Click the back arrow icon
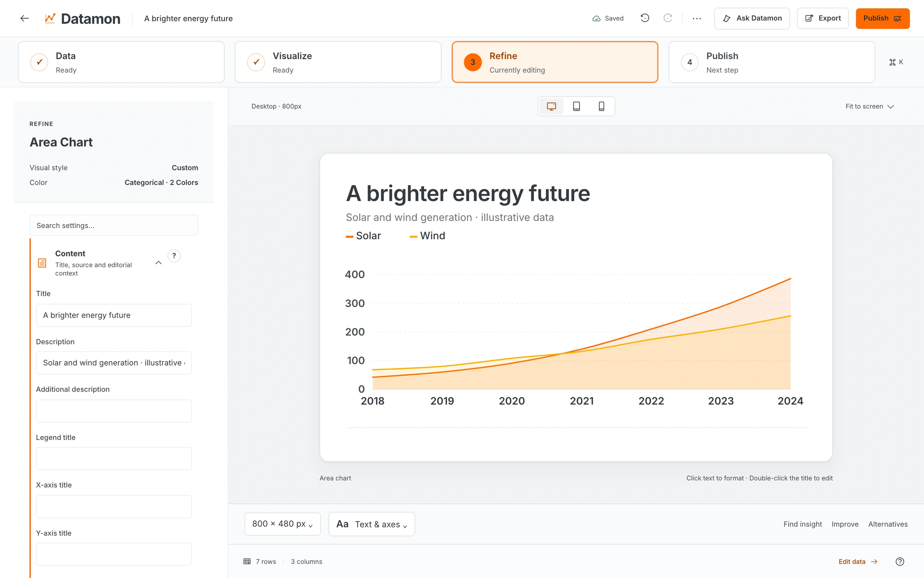Viewport: 924px width, 578px height. click(x=25, y=18)
